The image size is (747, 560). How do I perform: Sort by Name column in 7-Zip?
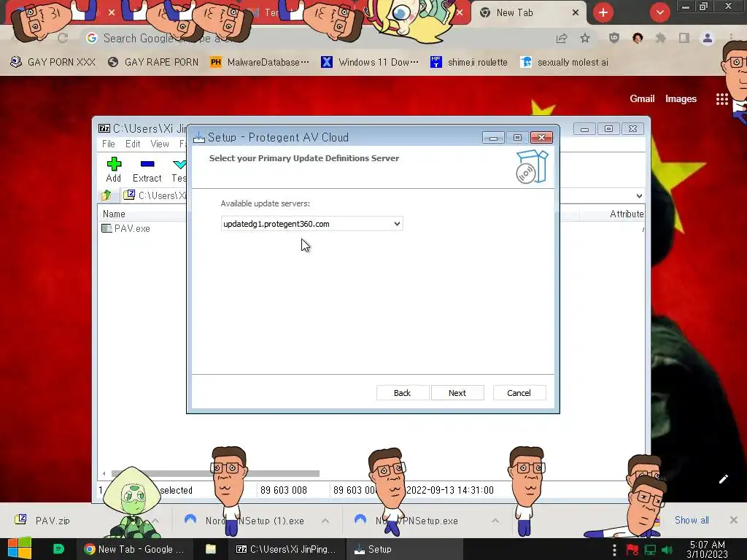coord(114,214)
